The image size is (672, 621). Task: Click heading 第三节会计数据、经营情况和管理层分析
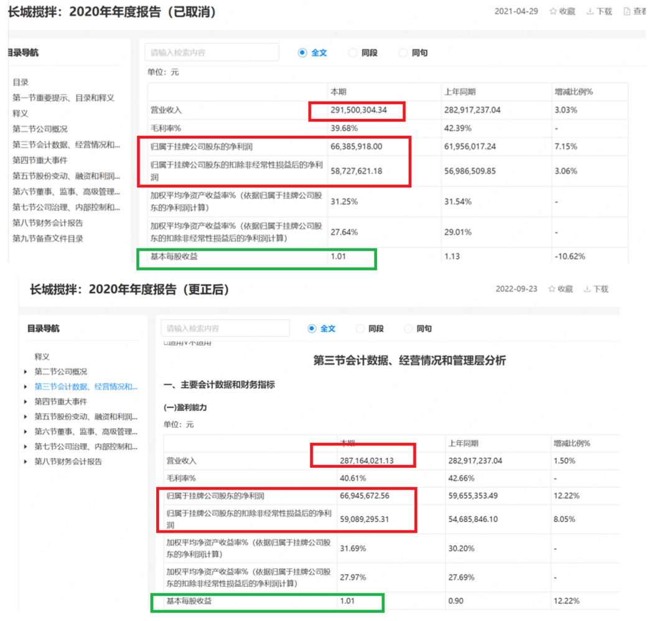pyautogui.click(x=409, y=360)
